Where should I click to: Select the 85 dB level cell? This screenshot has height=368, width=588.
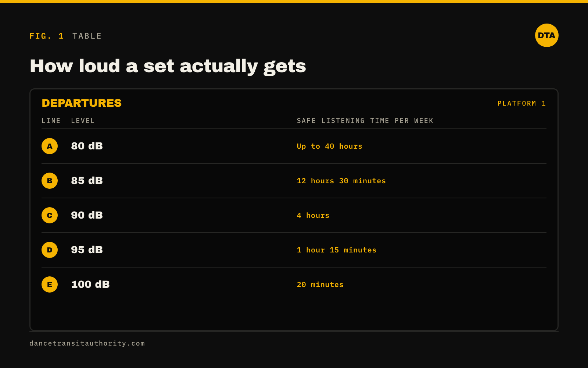click(x=87, y=181)
